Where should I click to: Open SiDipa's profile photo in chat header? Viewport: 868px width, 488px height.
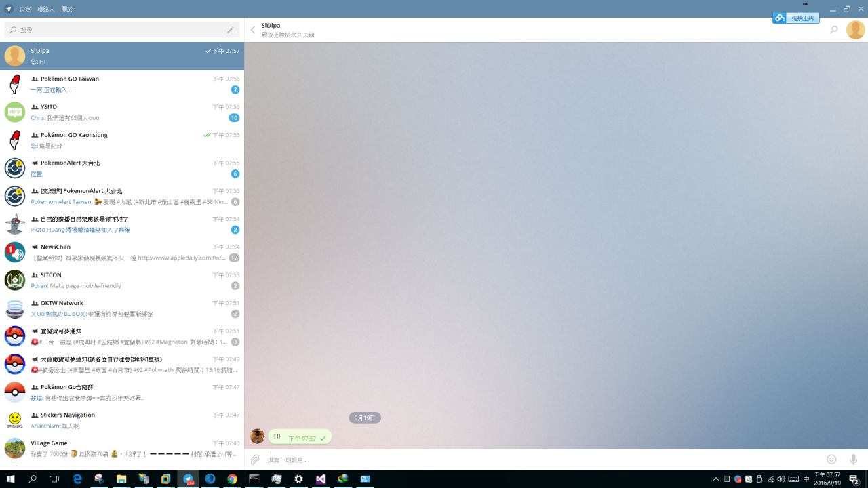click(x=855, y=30)
